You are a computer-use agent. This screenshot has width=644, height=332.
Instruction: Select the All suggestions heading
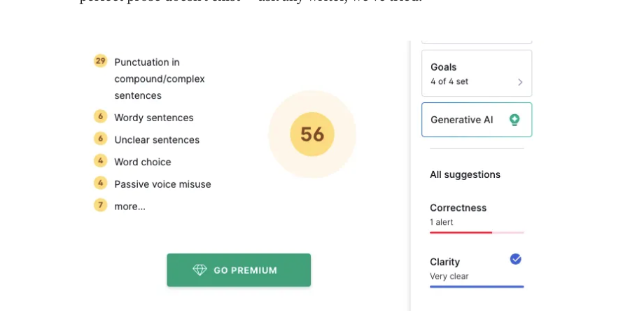[465, 174]
